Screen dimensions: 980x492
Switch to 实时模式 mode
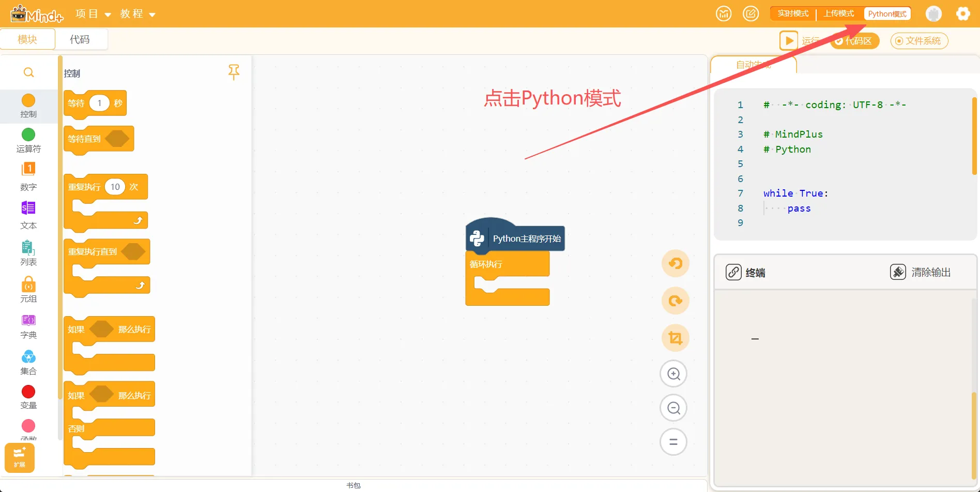coord(793,14)
